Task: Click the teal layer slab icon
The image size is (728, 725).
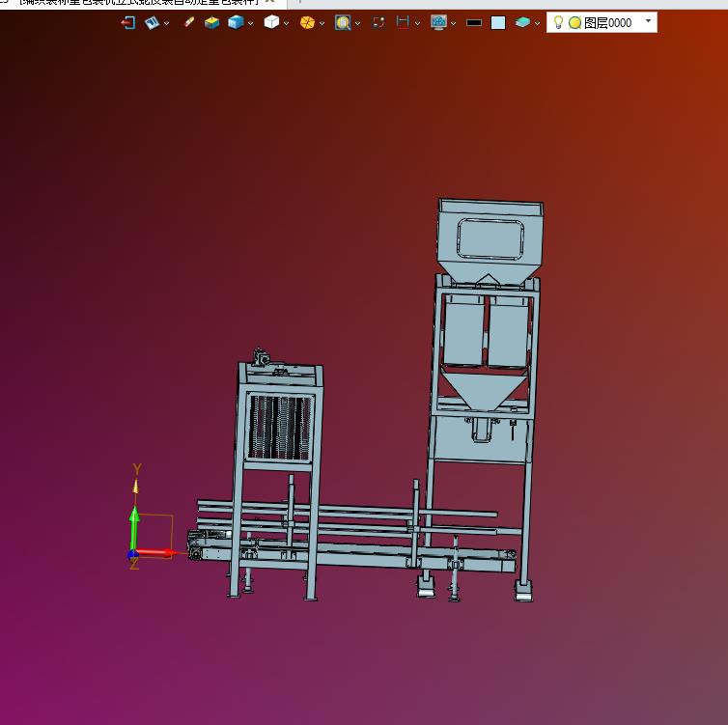Action: click(522, 22)
